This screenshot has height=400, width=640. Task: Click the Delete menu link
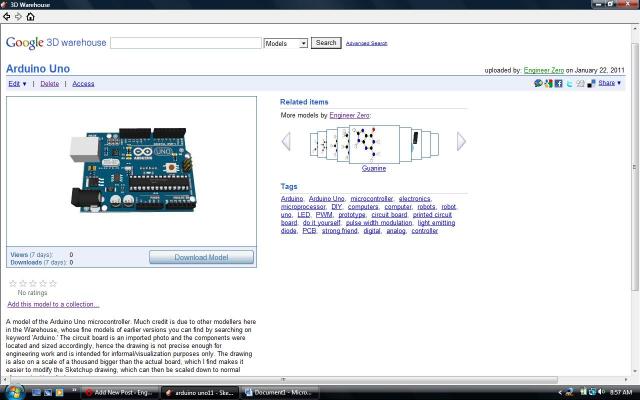click(49, 84)
